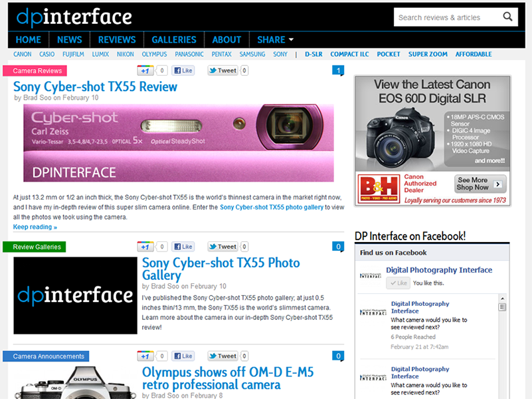Tweet the TX55 Photo Gallery post
Viewport: 532px width, 399px height.
[223, 247]
